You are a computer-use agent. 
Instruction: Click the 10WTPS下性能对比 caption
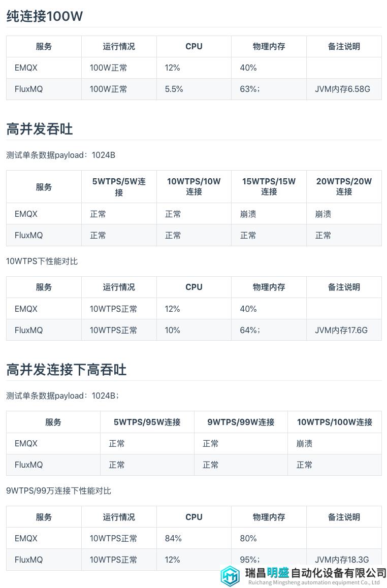42,262
